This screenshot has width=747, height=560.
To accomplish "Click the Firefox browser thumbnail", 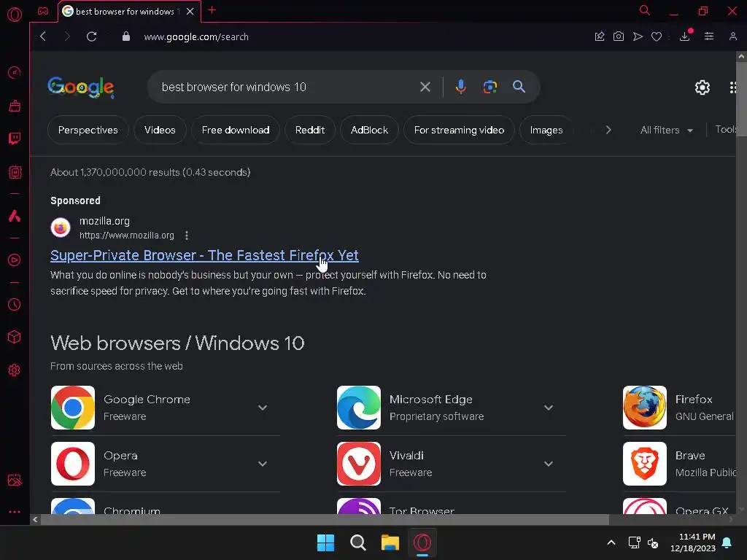I will click(645, 408).
